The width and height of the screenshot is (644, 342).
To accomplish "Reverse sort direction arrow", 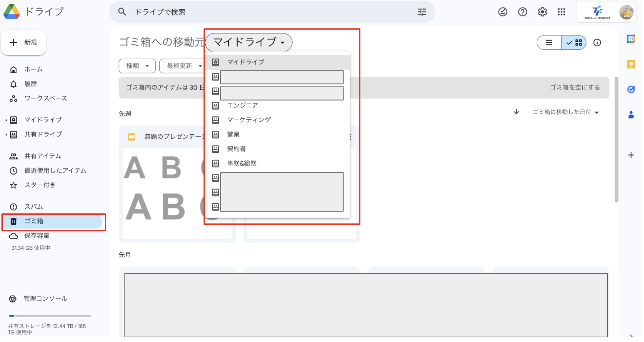I will pyautogui.click(x=516, y=112).
